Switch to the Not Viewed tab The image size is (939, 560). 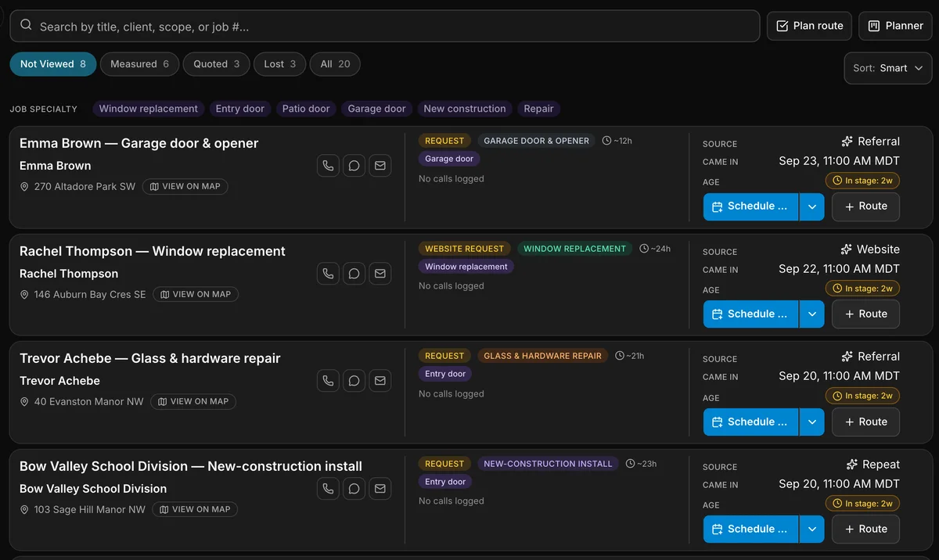pyautogui.click(x=53, y=64)
